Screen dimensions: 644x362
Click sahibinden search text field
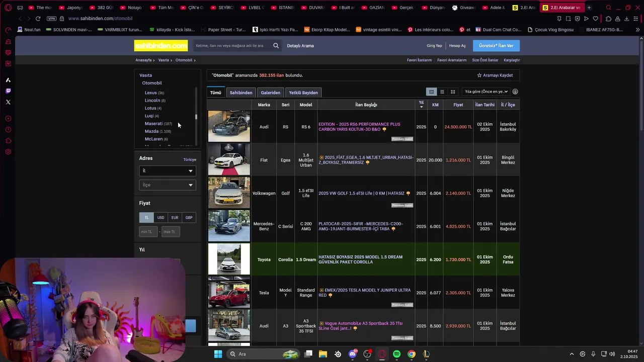click(x=233, y=46)
